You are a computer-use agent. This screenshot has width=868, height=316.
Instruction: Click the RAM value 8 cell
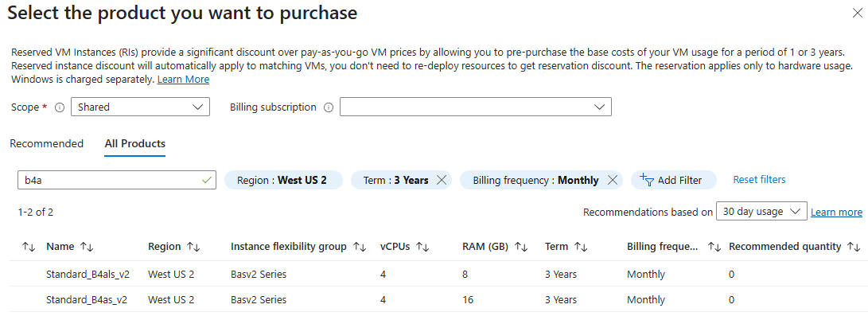point(465,274)
